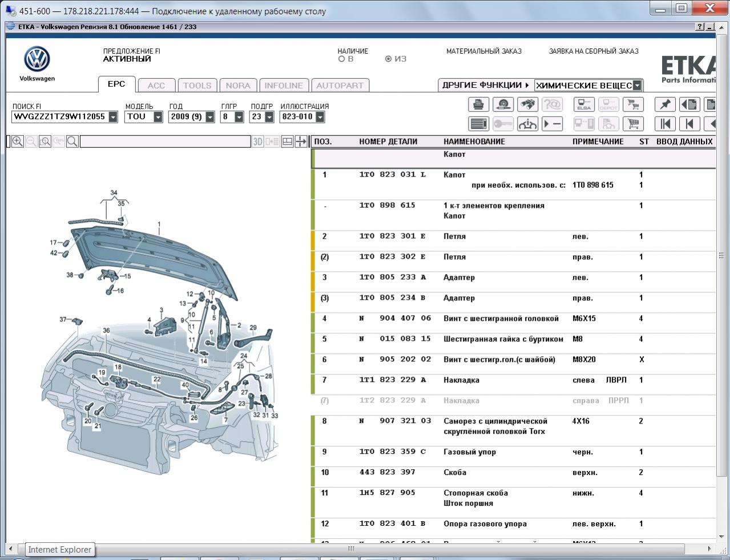Click the pushpin icon
730x560 pixels.
click(665, 104)
